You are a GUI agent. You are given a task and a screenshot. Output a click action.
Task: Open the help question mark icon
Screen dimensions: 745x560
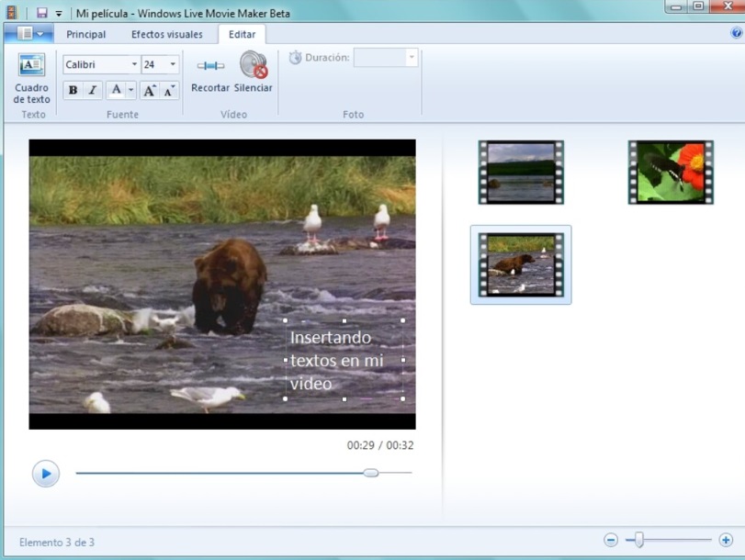point(737,33)
